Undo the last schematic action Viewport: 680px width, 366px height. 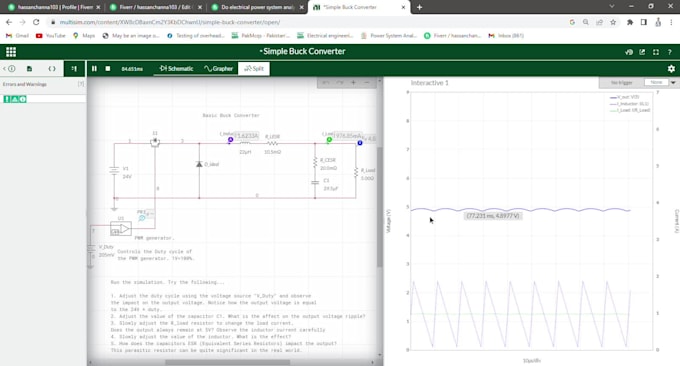326,82
